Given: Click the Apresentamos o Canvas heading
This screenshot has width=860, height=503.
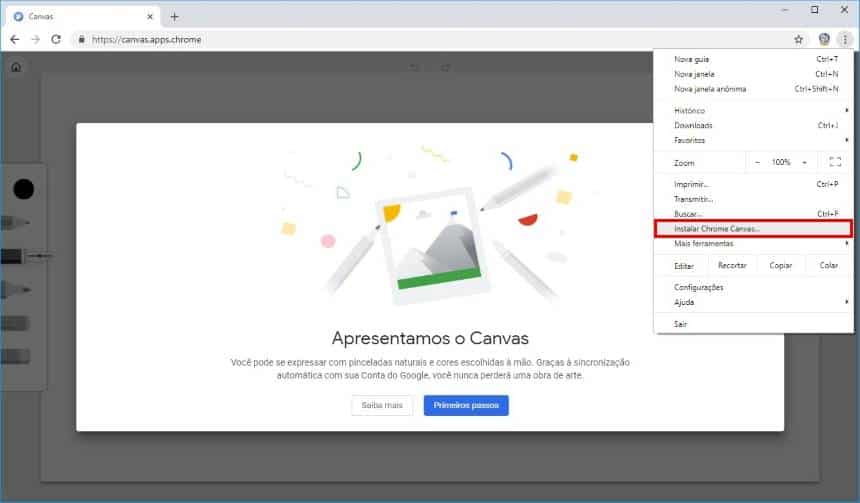Looking at the screenshot, I should click(x=430, y=338).
